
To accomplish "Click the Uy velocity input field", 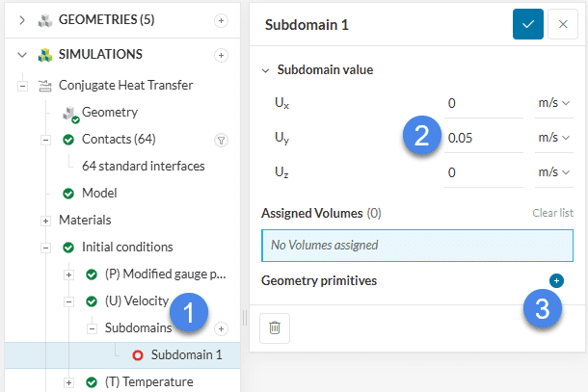I will (x=484, y=138).
